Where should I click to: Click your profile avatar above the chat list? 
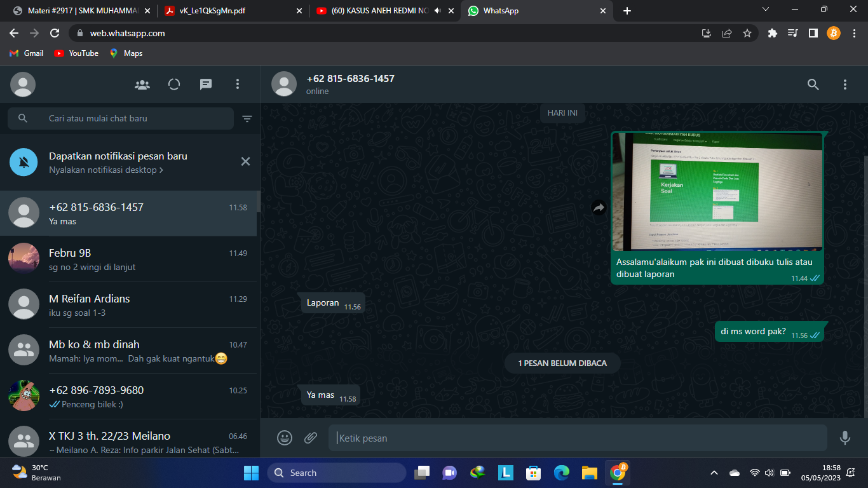pyautogui.click(x=23, y=84)
